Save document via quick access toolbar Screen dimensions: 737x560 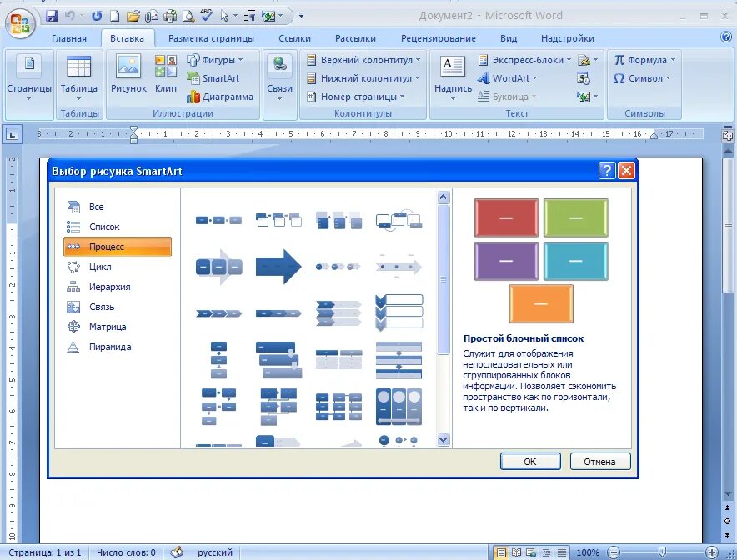(52, 16)
